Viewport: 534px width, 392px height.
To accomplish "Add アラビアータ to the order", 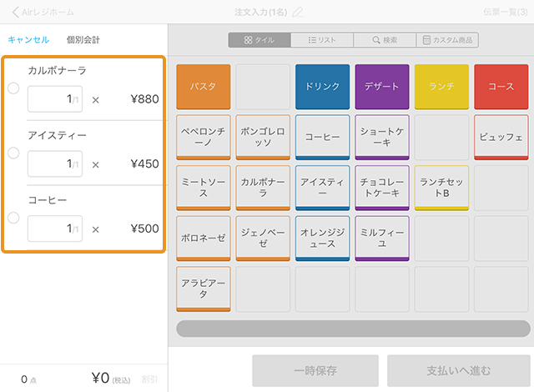I will [x=204, y=289].
